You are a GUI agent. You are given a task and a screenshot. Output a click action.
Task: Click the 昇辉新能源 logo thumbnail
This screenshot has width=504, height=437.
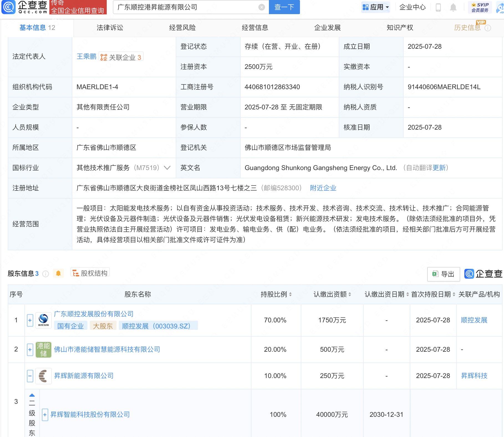44,376
